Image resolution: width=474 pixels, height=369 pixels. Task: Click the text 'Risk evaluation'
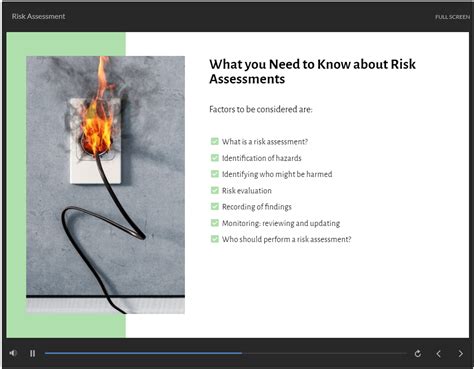coord(247,191)
